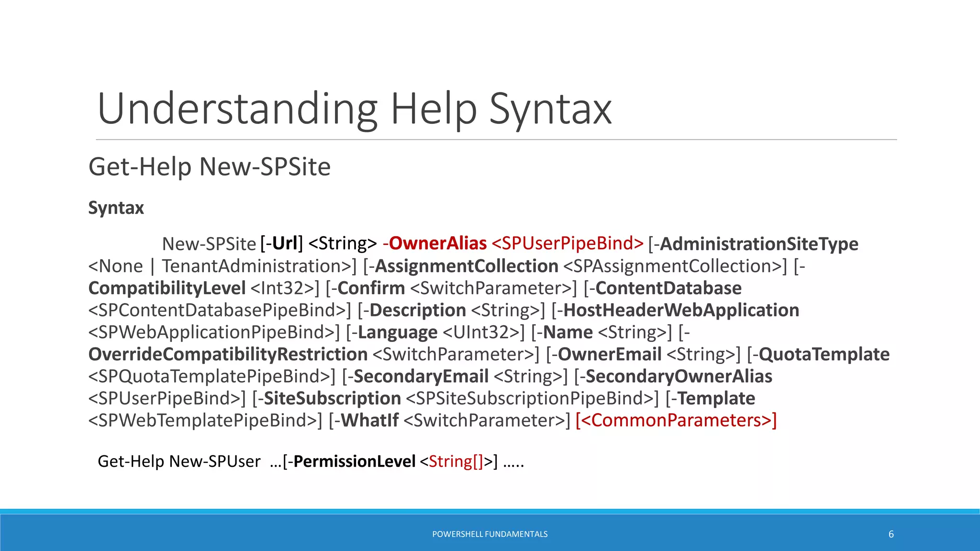Click the Language parameter

pos(398,332)
